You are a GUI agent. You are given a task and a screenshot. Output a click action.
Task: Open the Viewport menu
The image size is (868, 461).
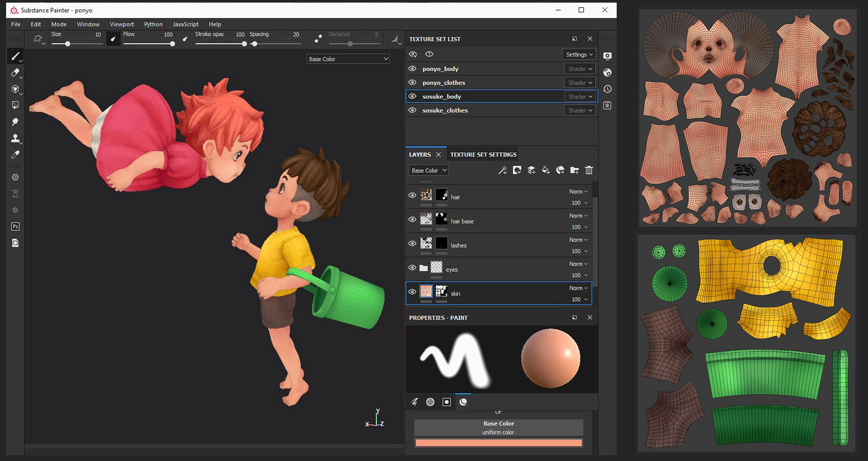(122, 24)
